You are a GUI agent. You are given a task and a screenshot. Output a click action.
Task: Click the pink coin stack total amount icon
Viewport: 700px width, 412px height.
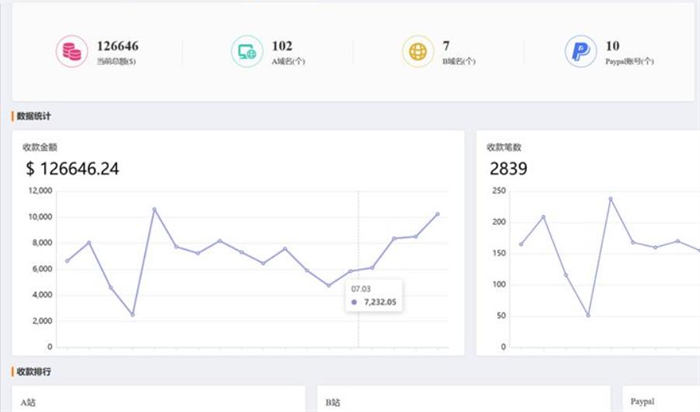pyautogui.click(x=71, y=52)
